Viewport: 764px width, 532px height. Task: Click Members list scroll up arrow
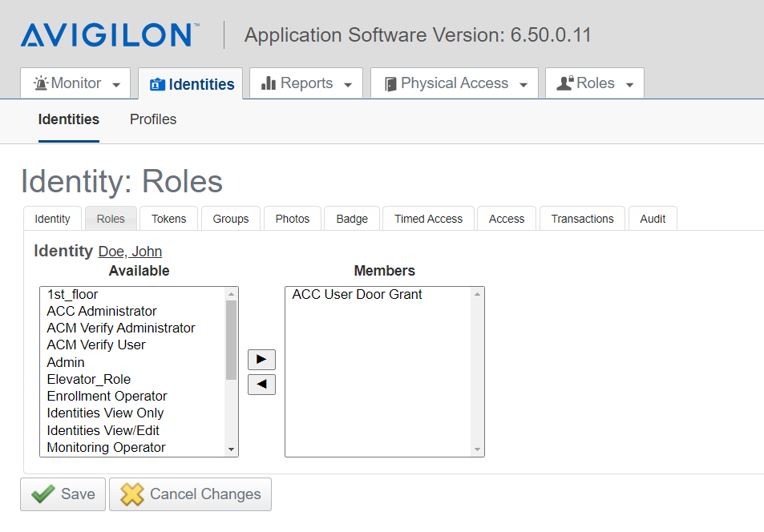(x=478, y=294)
